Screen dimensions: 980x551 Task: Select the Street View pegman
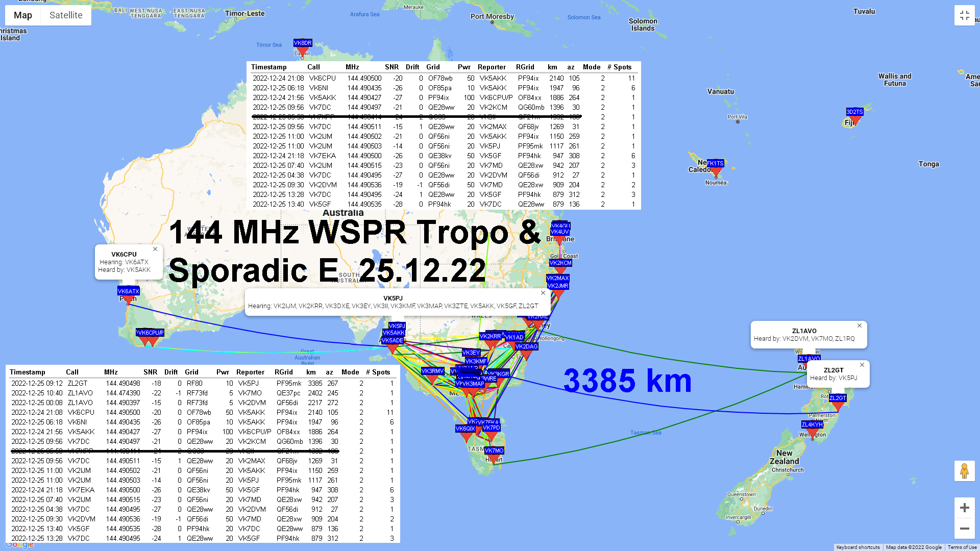pos(965,471)
